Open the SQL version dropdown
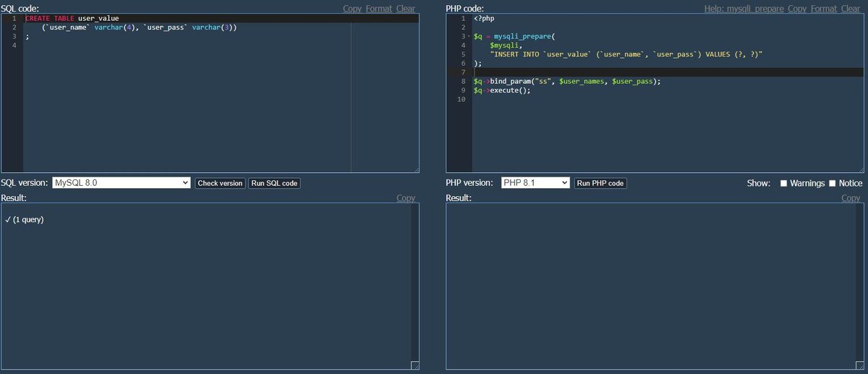This screenshot has height=374, width=868. pos(121,183)
